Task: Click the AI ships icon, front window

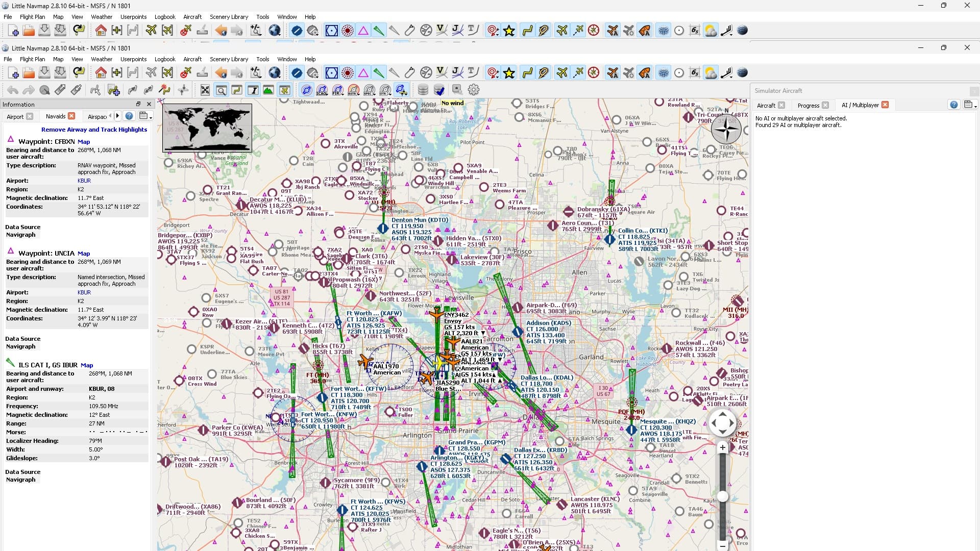Action: pyautogui.click(x=645, y=73)
